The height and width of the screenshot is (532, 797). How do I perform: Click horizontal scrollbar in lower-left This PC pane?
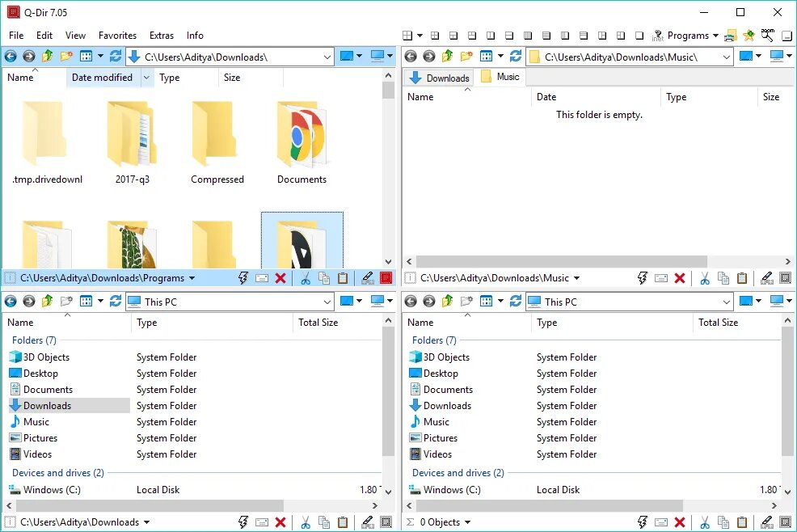point(150,506)
